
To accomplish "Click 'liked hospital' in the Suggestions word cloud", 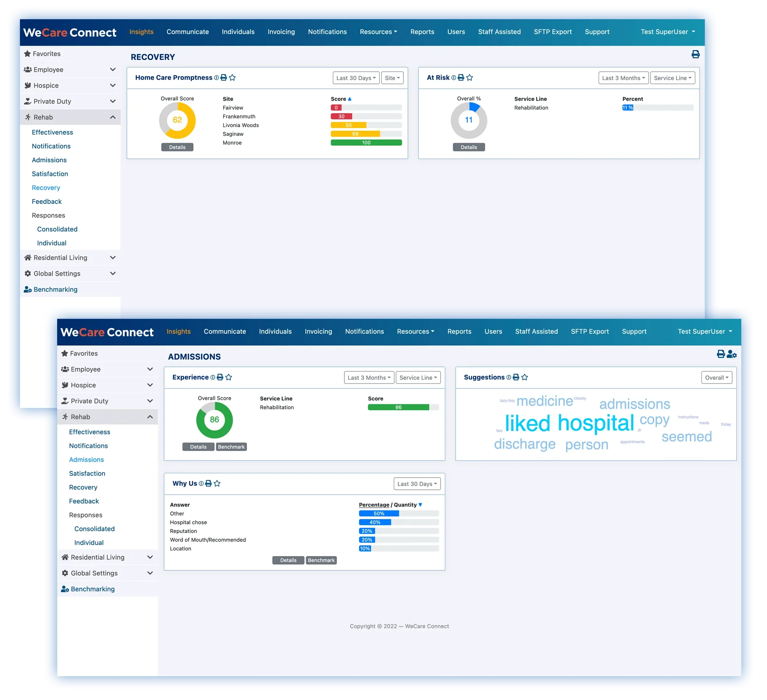I will coord(569,423).
